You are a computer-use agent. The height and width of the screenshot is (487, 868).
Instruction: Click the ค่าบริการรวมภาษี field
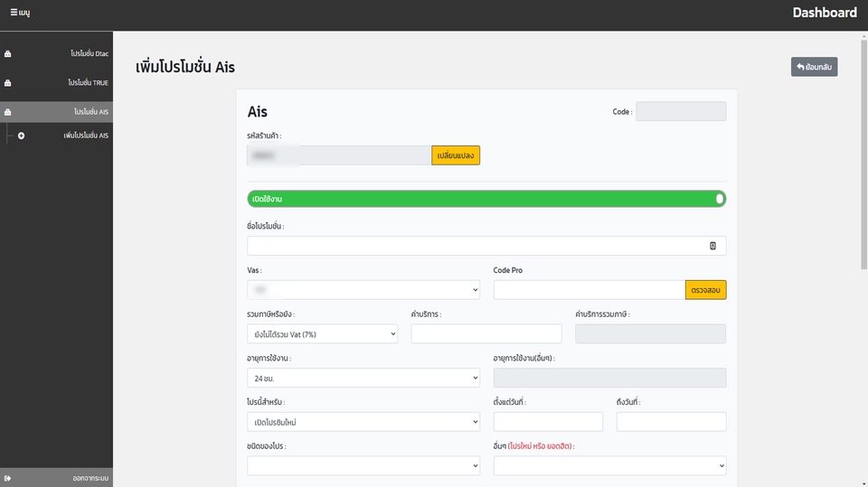(x=650, y=333)
